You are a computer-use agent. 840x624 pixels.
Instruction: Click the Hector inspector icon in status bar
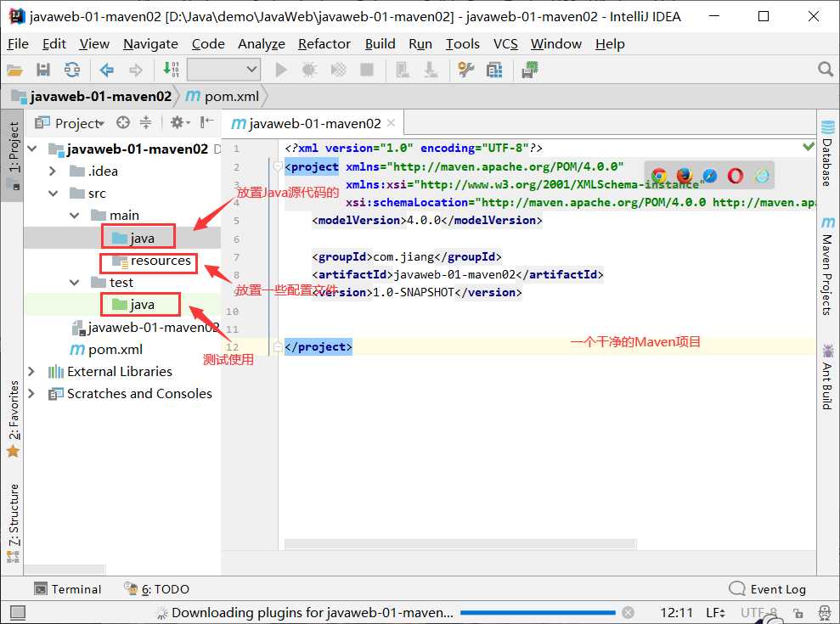825,613
